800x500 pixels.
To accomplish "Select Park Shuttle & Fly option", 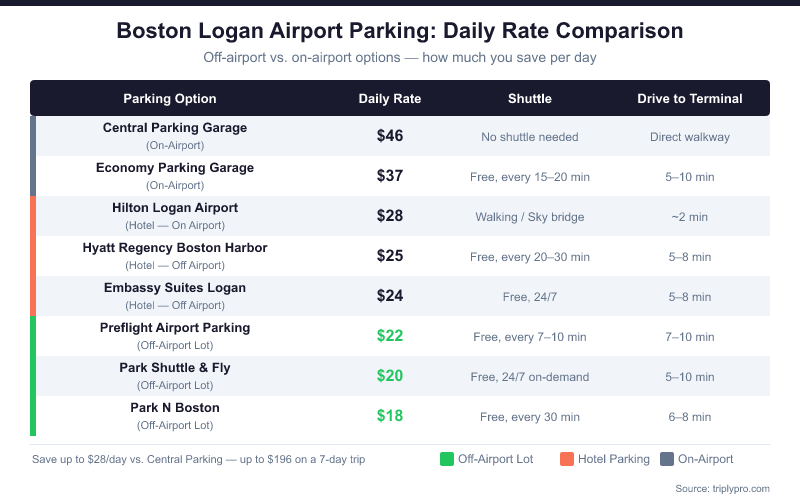I will (x=175, y=368).
